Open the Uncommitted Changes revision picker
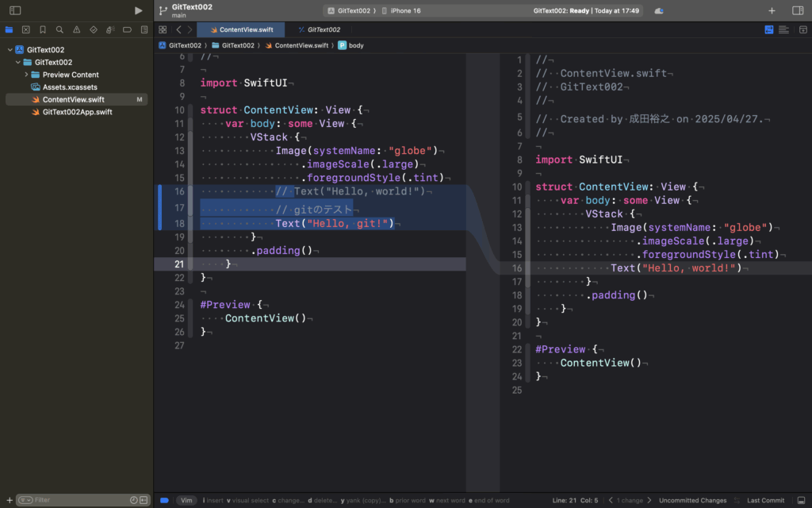The height and width of the screenshot is (508, 812). coord(692,500)
